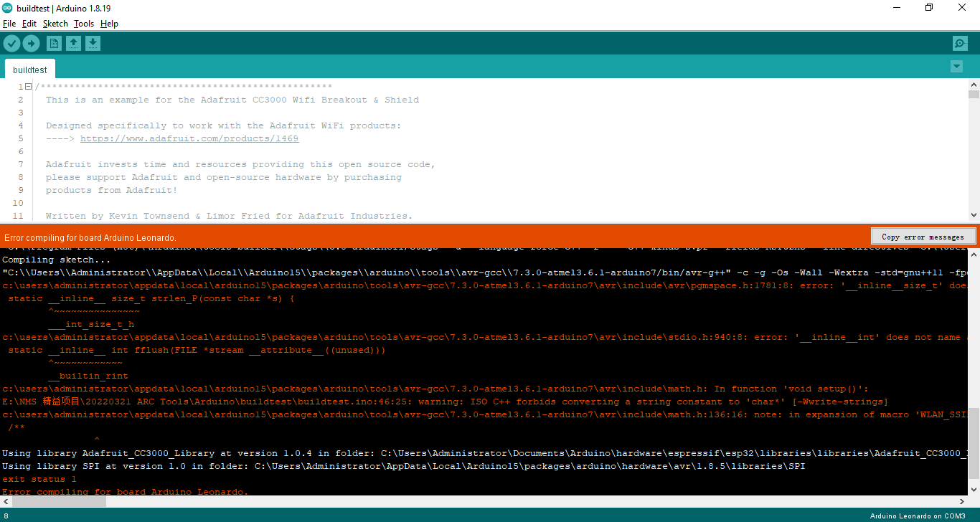Click console scrollbar right arrow
This screenshot has height=522, width=980.
pos(961,501)
